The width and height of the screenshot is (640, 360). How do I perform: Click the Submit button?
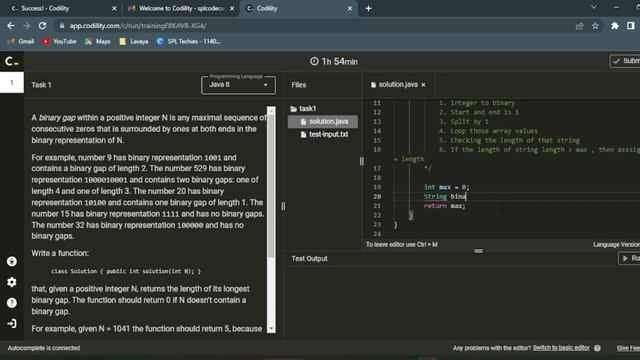coord(625,61)
